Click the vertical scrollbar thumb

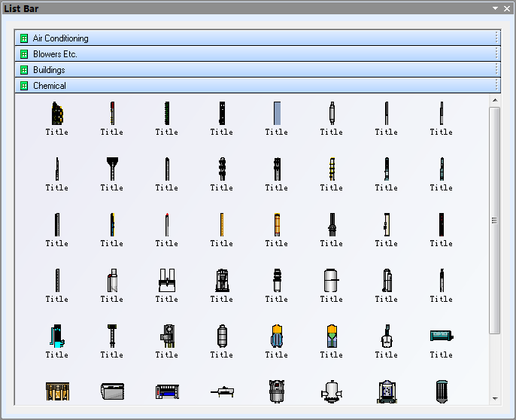click(x=495, y=220)
